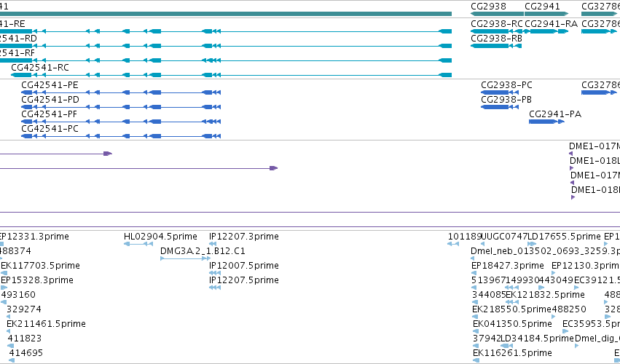This screenshot has height=364, width=620.
Task: Select the IP12207.3prime EST arrows
Action: click(x=213, y=244)
